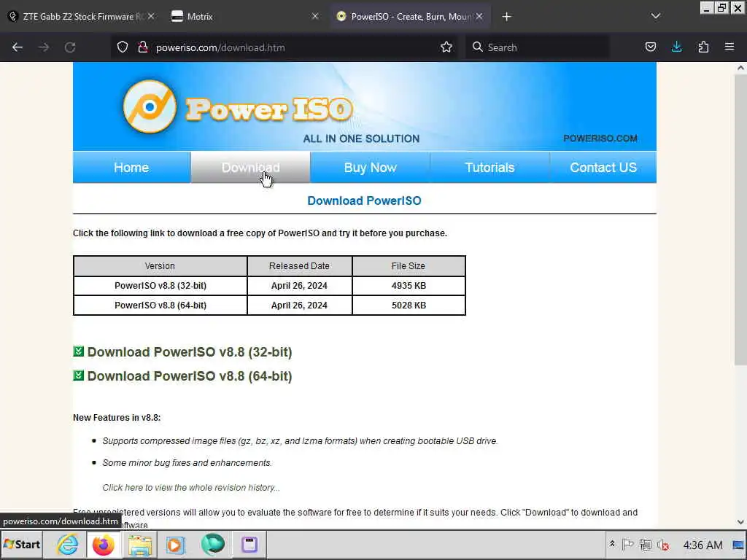Open the Action Center flag tray icon
Screen dimensions: 747x560
tap(628, 544)
